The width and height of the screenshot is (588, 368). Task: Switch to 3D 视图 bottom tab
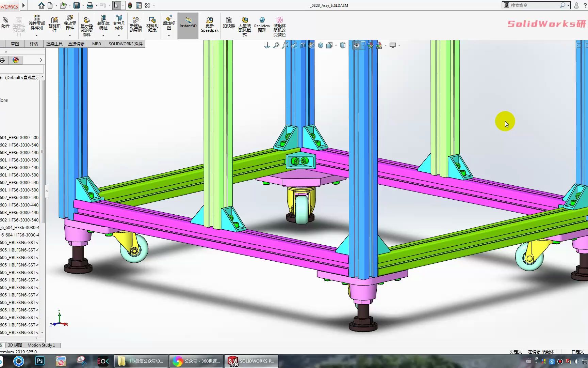(x=15, y=345)
